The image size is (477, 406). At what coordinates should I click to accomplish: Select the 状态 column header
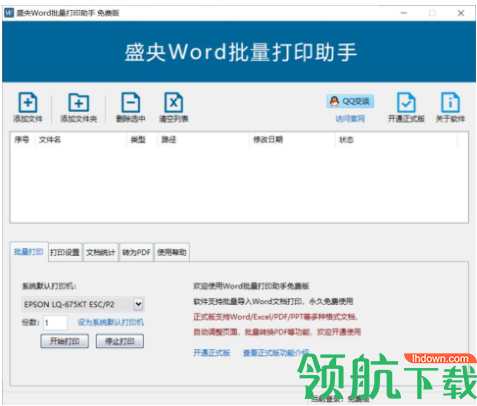pyautogui.click(x=346, y=140)
